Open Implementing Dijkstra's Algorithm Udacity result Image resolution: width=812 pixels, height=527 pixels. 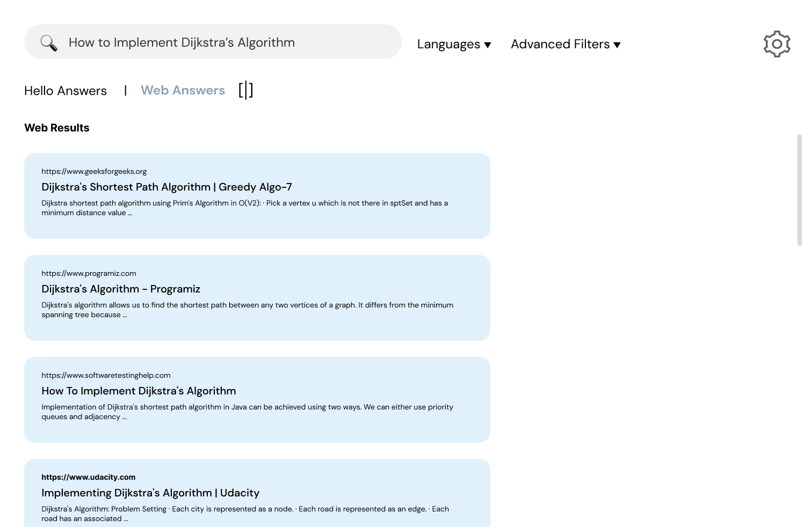coord(150,493)
